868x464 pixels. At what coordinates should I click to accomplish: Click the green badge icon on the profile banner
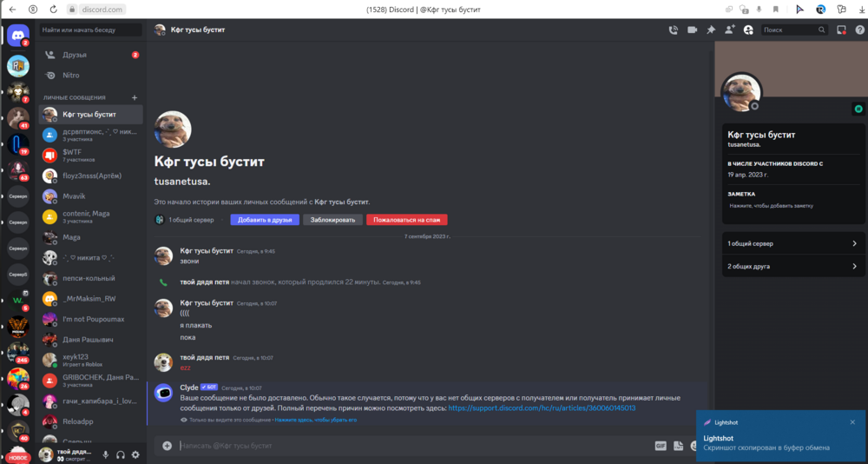(x=858, y=109)
